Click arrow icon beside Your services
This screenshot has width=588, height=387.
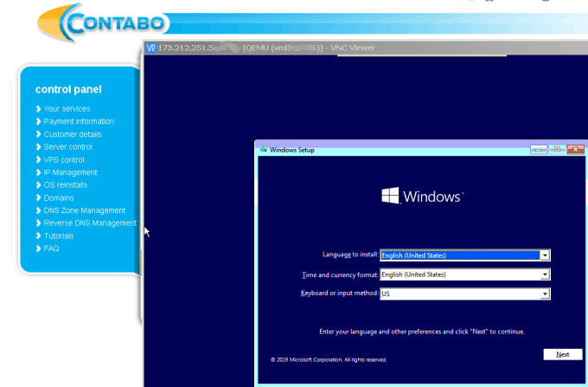38,109
